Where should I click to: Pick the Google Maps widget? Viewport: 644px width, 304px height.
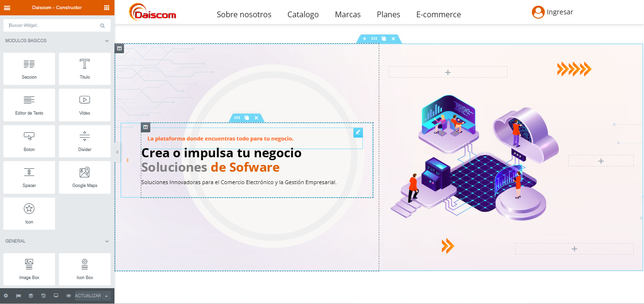(x=85, y=177)
